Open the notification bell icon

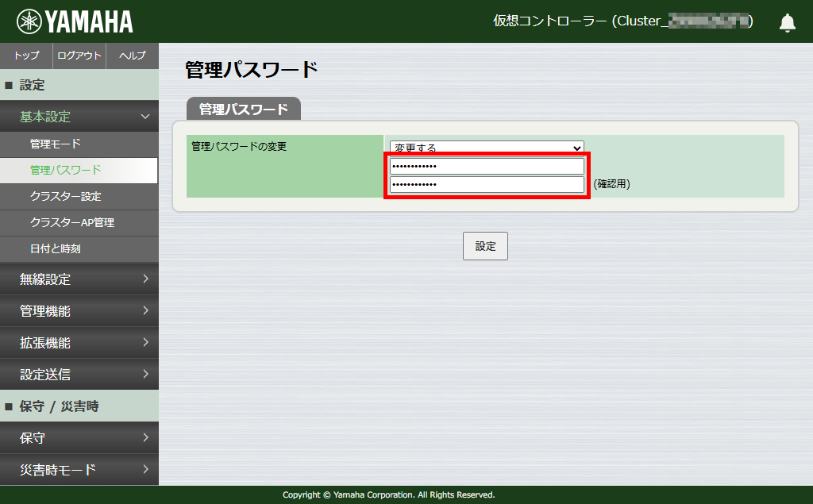[787, 22]
